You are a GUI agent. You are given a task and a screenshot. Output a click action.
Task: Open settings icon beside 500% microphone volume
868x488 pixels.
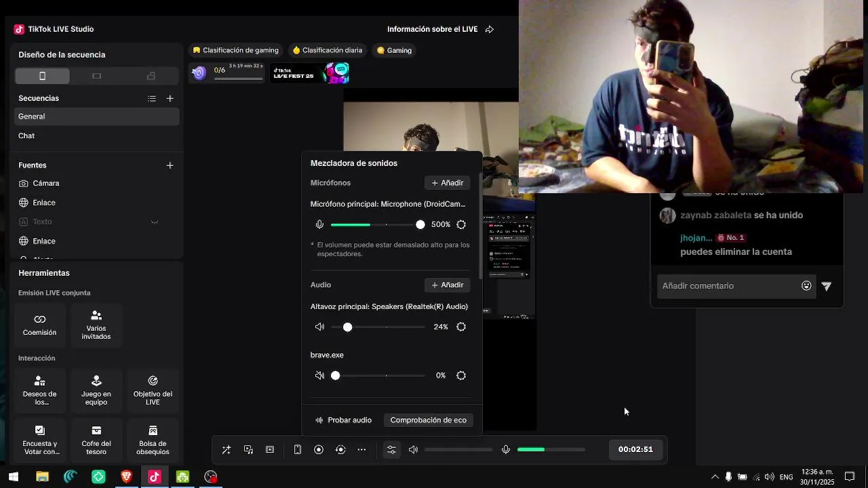point(461,224)
